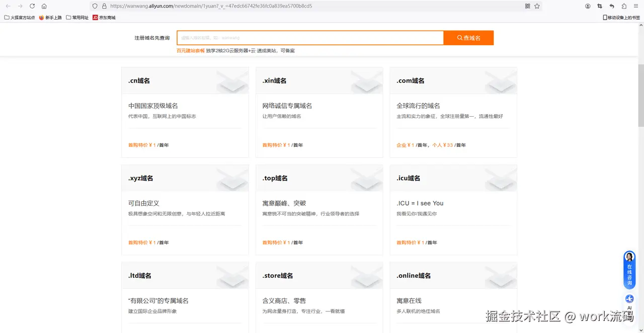Click .xyz card 首购特价 ¥1 price
644x333 pixels.
pos(142,242)
